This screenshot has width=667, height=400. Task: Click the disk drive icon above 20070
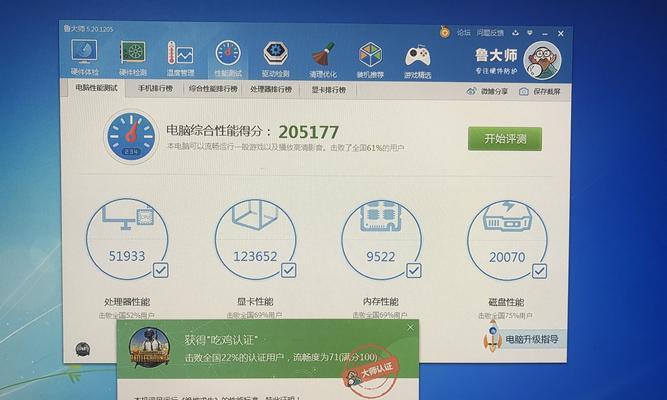click(x=507, y=217)
